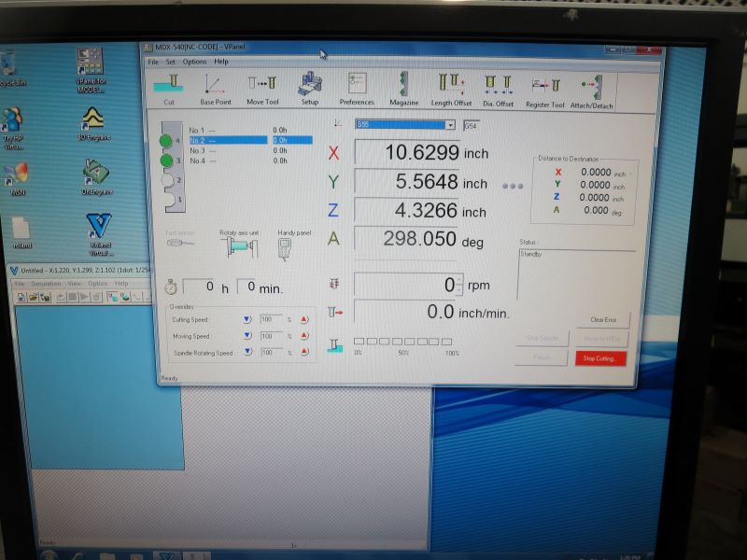This screenshot has height=560, width=747.
Task: Click the Cut tool icon
Action: (169, 86)
